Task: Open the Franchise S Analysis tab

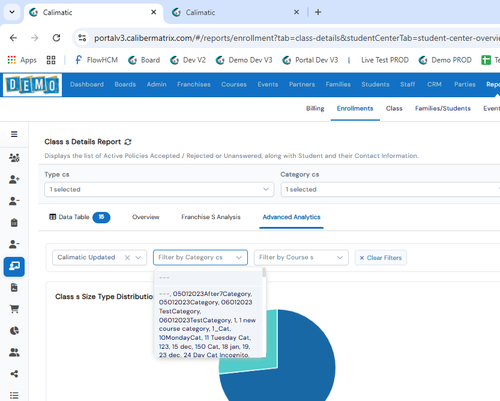Action: tap(211, 217)
